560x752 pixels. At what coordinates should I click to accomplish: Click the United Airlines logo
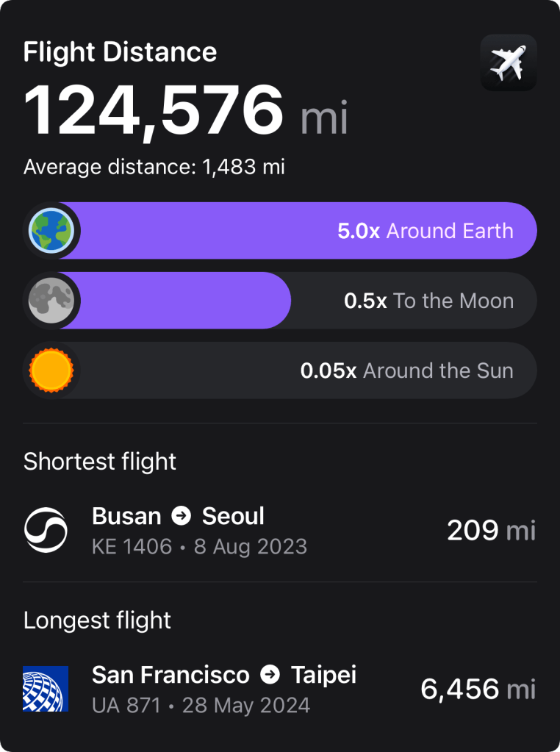[x=46, y=689]
